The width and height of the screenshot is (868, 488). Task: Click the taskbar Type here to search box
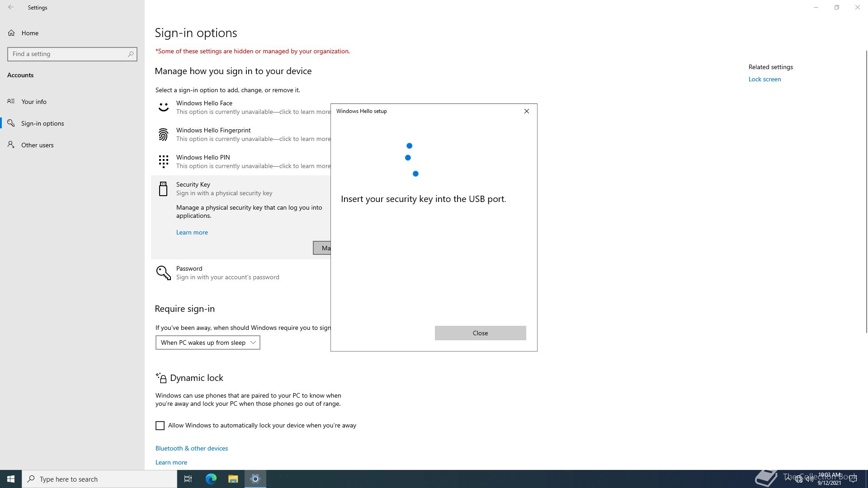[x=99, y=479]
